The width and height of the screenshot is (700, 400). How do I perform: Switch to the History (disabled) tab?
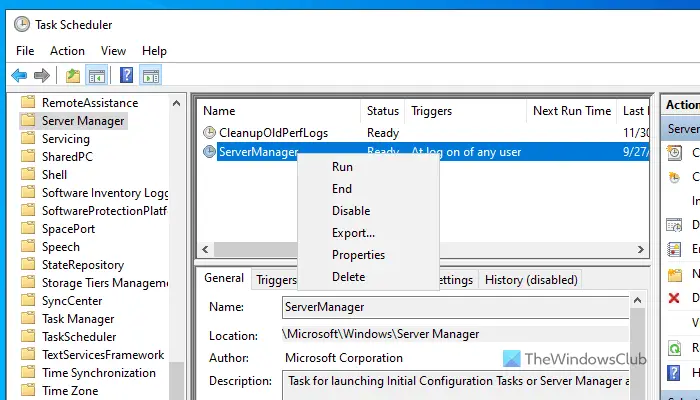point(531,280)
